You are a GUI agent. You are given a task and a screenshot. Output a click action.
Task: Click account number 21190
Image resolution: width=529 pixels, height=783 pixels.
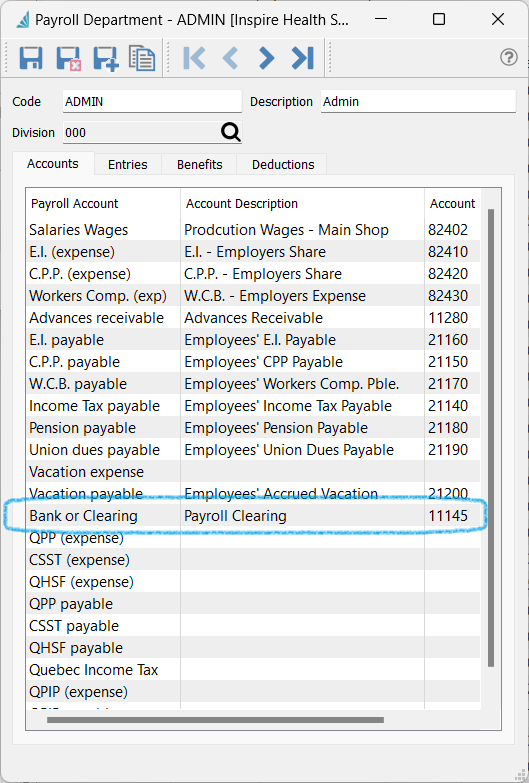(448, 449)
